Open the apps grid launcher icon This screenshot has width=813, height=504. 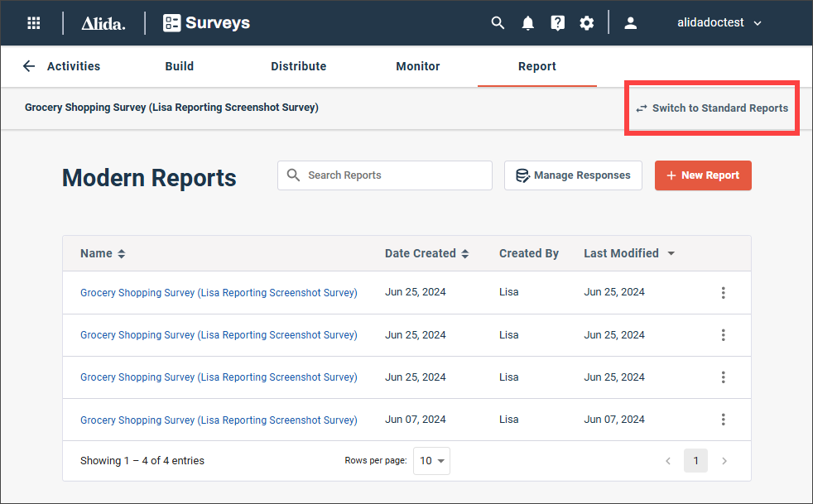click(x=34, y=23)
